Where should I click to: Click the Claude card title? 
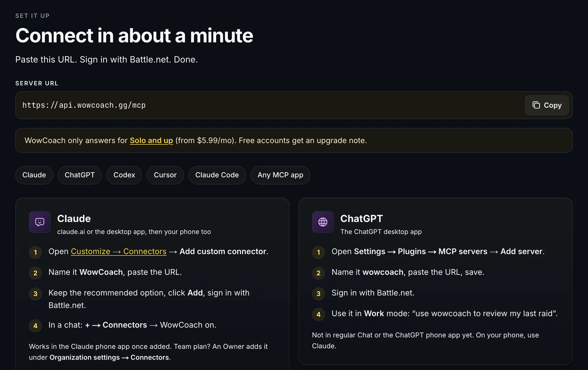coord(74,219)
